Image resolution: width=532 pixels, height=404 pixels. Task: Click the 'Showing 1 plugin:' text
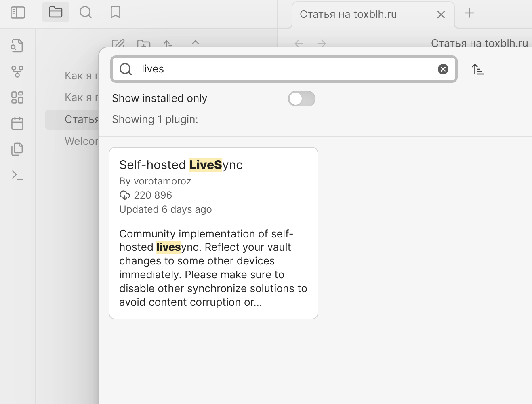click(155, 119)
